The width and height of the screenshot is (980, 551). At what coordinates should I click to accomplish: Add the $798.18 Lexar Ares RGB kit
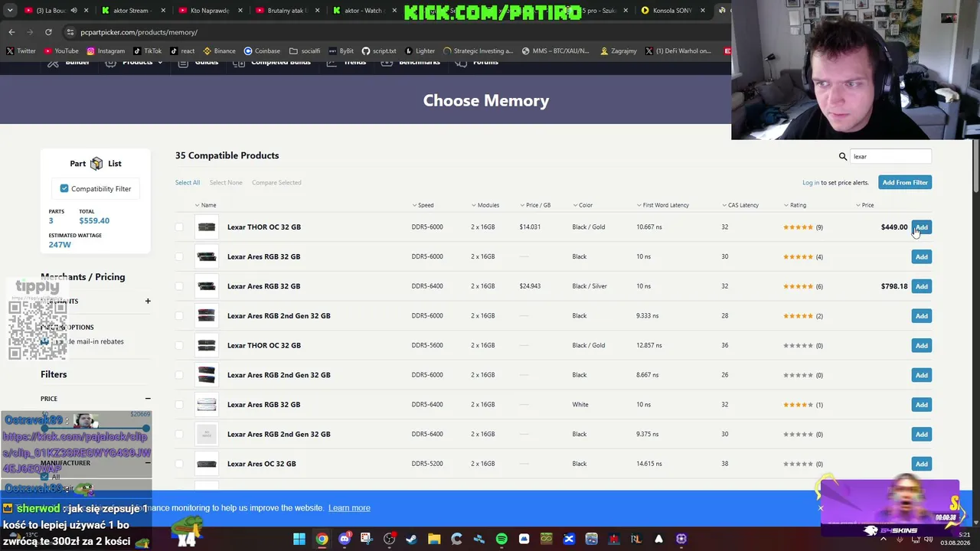click(922, 286)
